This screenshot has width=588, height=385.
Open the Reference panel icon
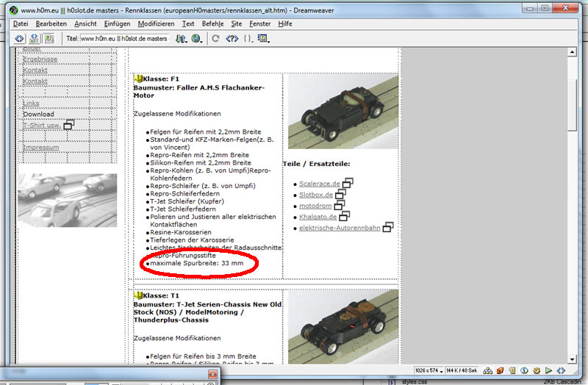tap(232, 38)
